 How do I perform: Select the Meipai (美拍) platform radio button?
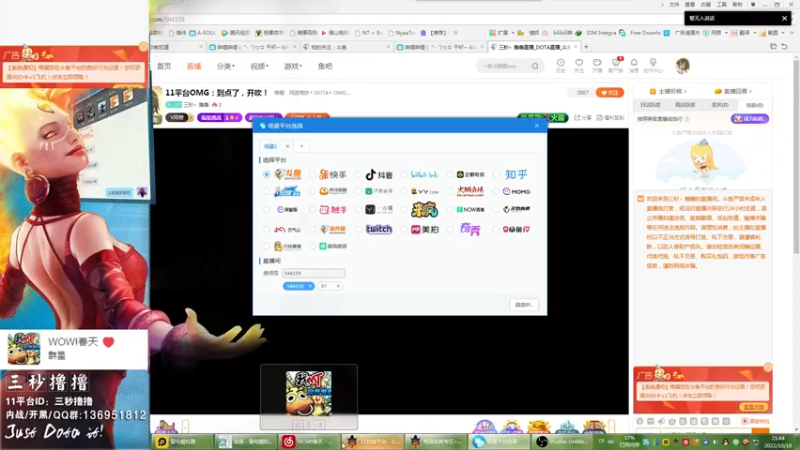[404, 230]
